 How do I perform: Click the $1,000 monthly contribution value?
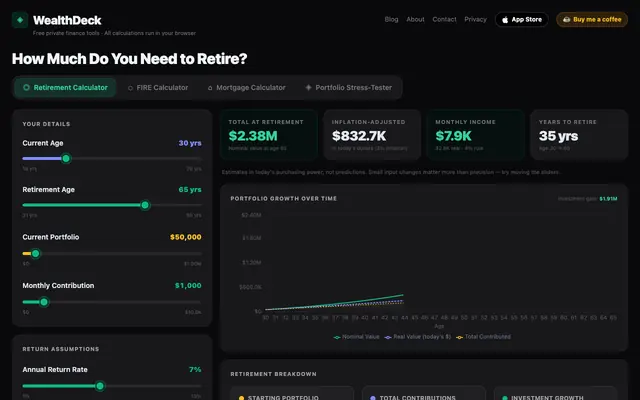click(x=188, y=285)
